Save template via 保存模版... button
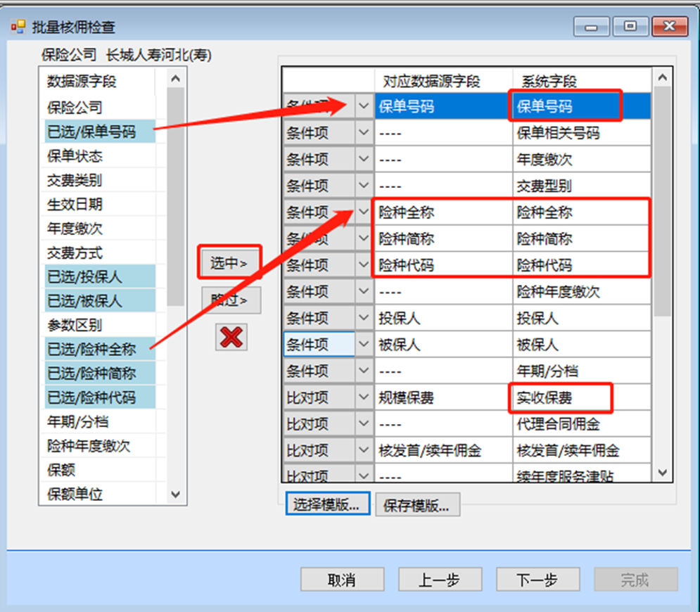 [418, 504]
